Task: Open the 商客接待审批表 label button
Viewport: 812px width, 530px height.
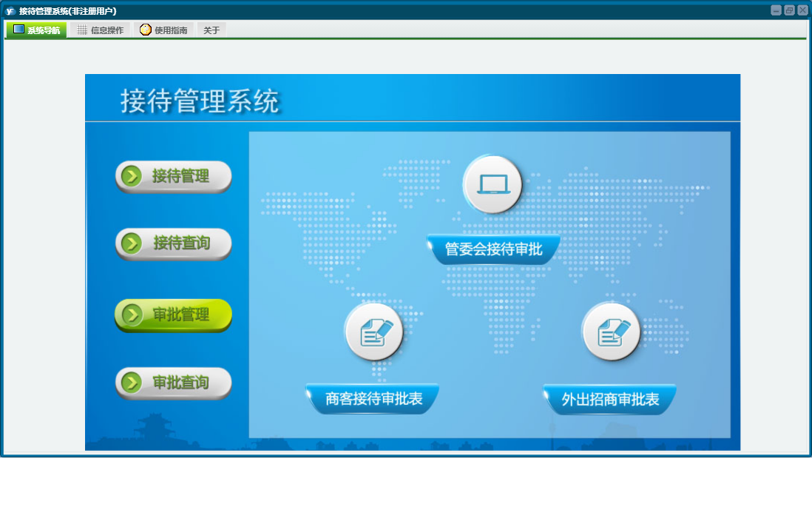Action: 373,399
